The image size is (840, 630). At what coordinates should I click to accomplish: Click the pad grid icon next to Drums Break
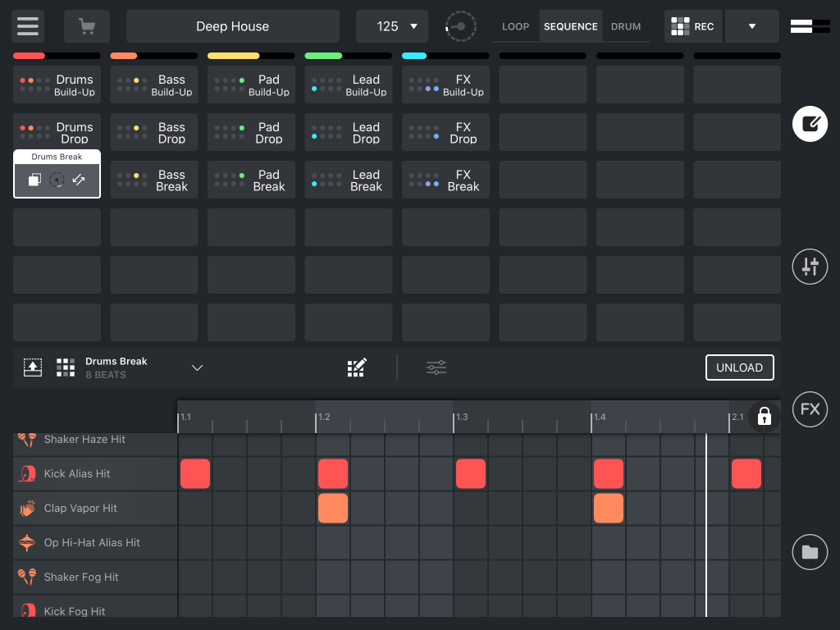(65, 367)
